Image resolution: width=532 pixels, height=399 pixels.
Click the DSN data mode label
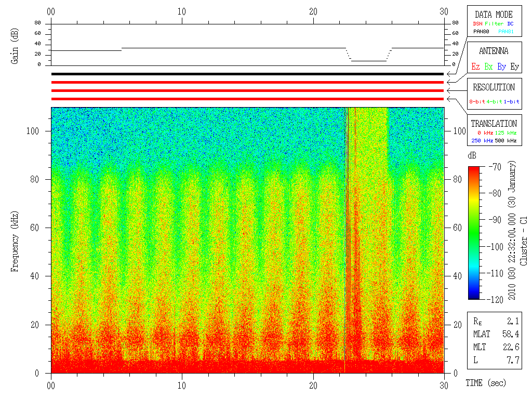coord(477,24)
